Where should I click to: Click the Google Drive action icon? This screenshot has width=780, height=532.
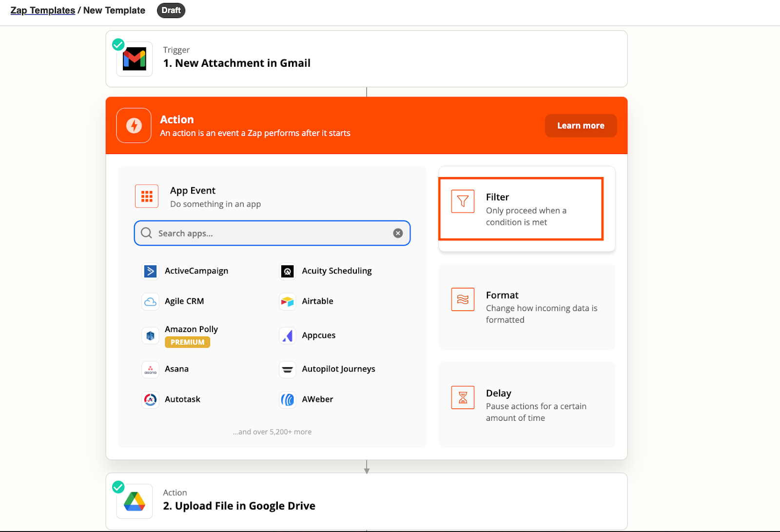134,501
